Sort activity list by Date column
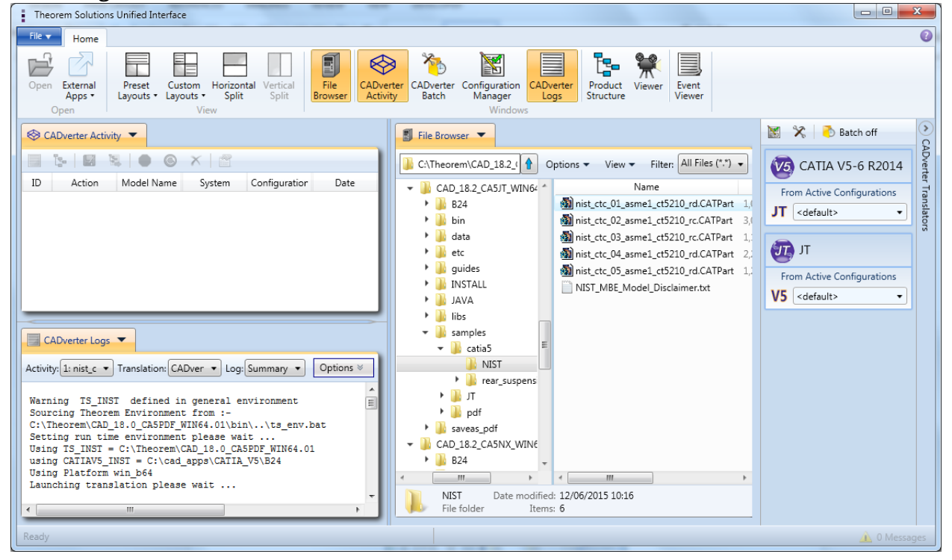This screenshot has height=560, width=952. click(345, 183)
